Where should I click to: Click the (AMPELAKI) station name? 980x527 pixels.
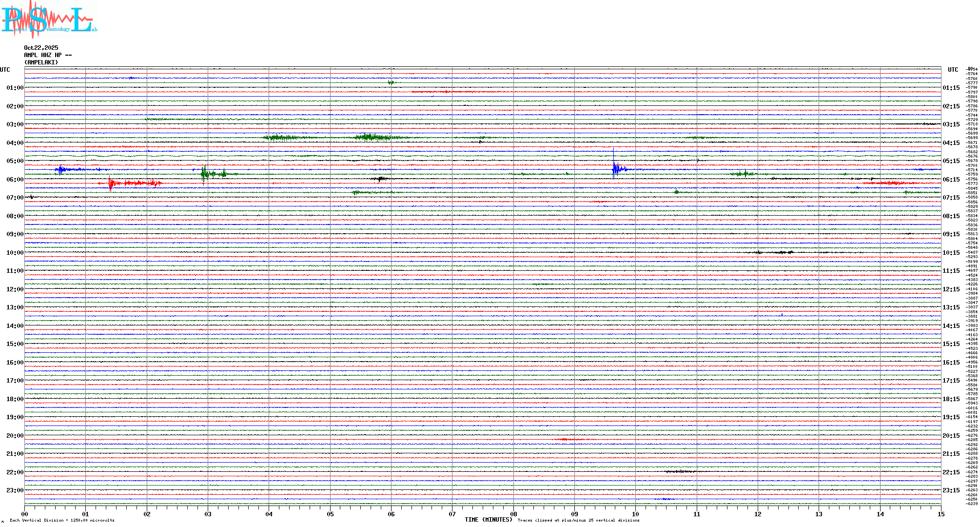[x=41, y=62]
